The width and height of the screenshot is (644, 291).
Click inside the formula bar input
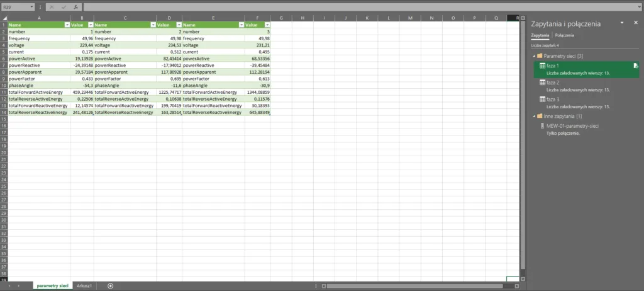[x=359, y=7]
